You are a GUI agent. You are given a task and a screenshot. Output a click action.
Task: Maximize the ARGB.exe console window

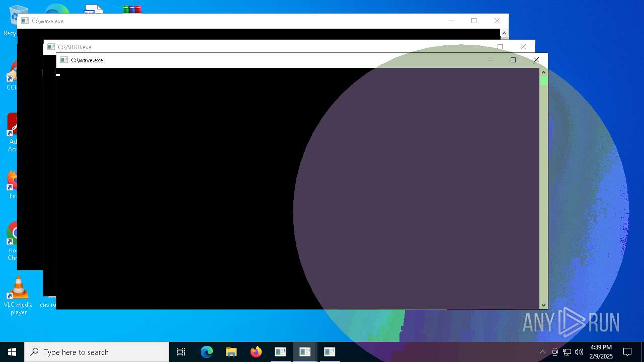pos(500,47)
